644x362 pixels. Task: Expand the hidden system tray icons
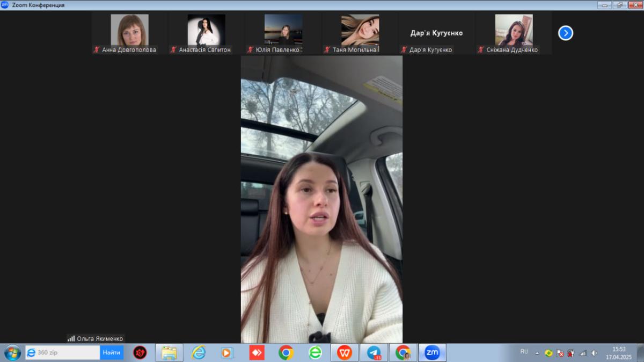tap(537, 353)
